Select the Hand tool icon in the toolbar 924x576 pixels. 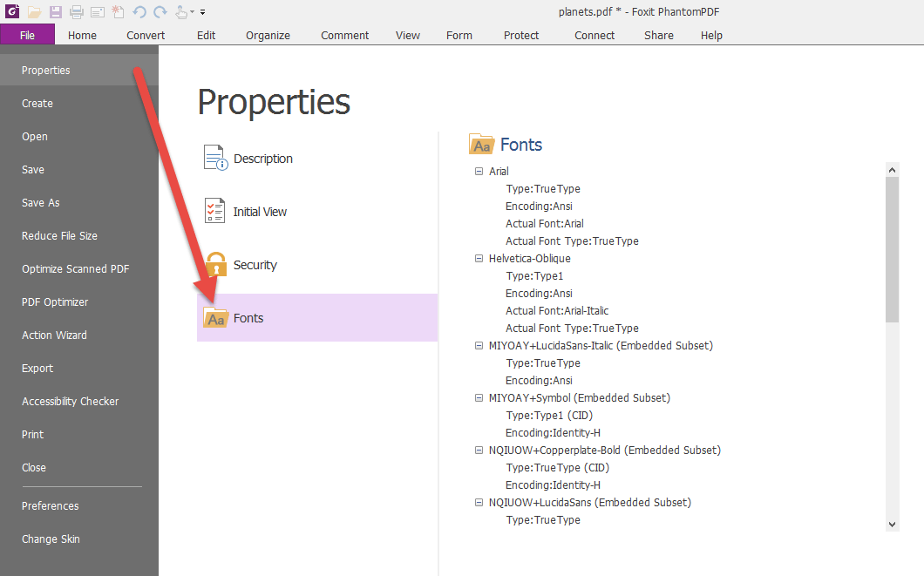[x=180, y=11]
